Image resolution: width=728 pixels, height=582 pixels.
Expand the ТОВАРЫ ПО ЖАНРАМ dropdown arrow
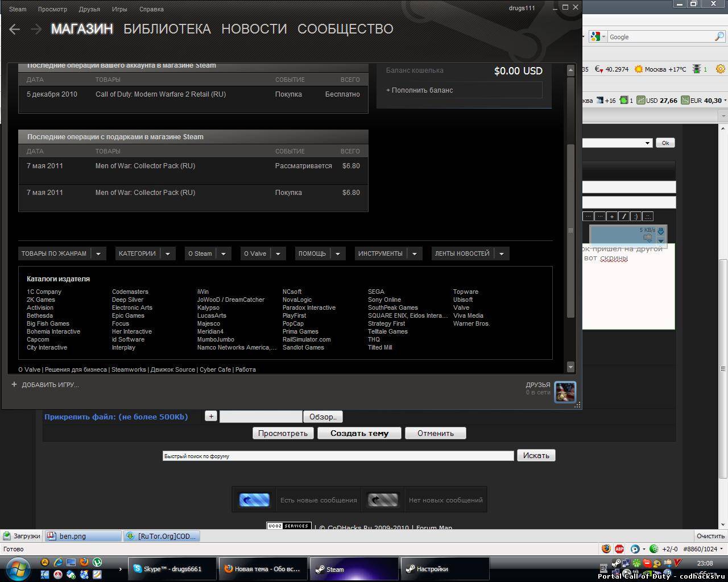click(98, 253)
